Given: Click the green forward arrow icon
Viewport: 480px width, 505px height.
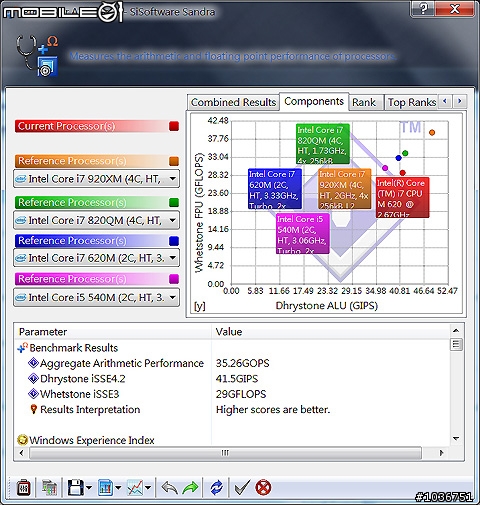Looking at the screenshot, I should tap(190, 488).
